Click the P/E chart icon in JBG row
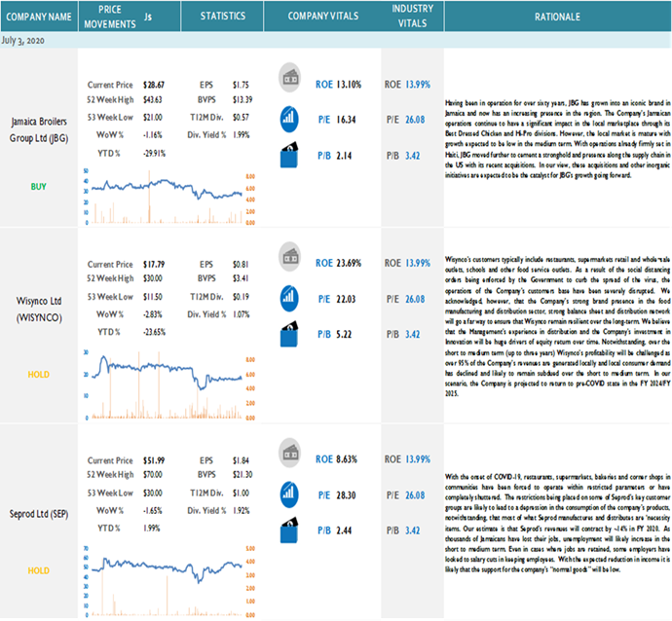 [x=289, y=119]
